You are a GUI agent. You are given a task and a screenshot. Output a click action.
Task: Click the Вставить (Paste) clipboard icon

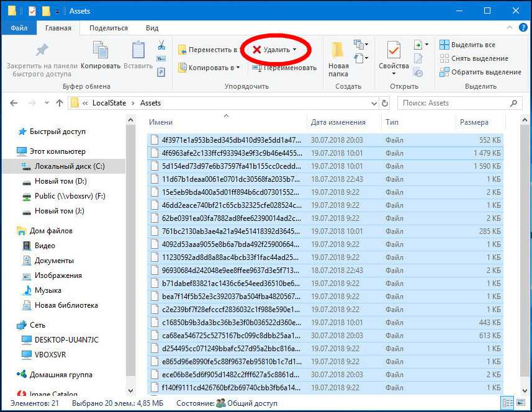coord(138,52)
